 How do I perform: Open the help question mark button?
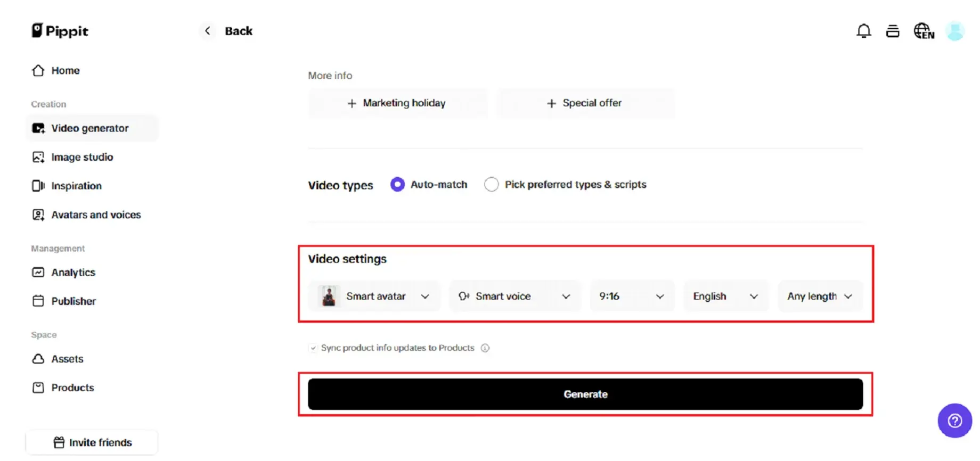(954, 421)
